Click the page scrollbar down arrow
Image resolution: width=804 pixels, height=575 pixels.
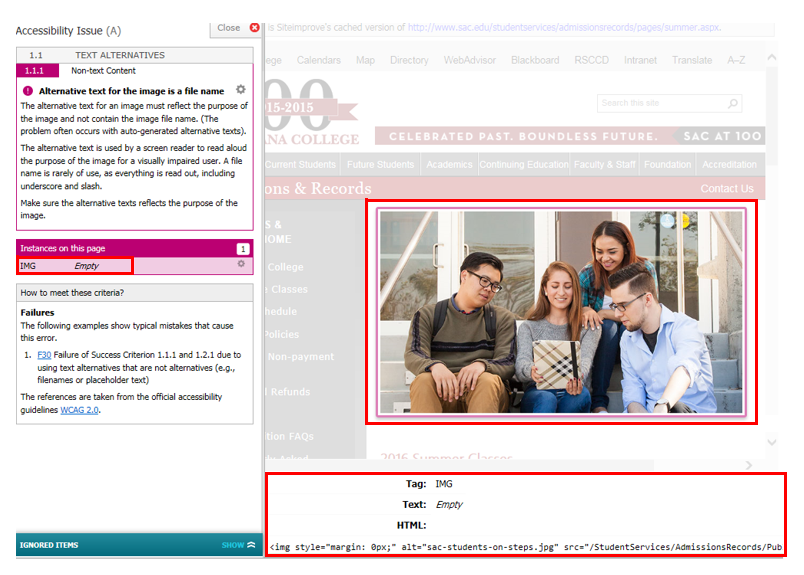772,442
